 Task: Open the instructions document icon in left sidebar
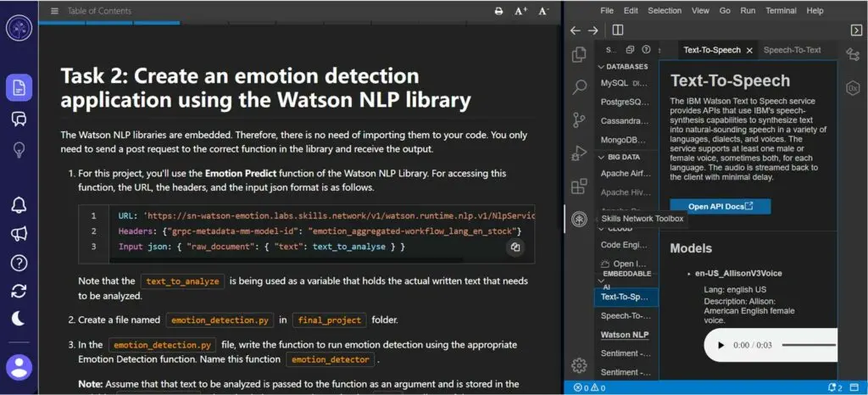click(19, 88)
